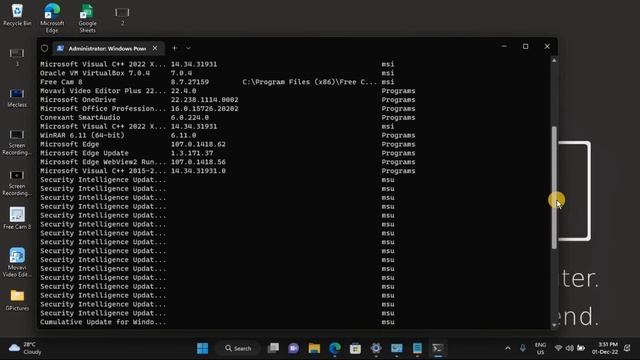This screenshot has width=640, height=360.
Task: Close the Administrator: Windows PowerShell tab
Action: click(155, 48)
